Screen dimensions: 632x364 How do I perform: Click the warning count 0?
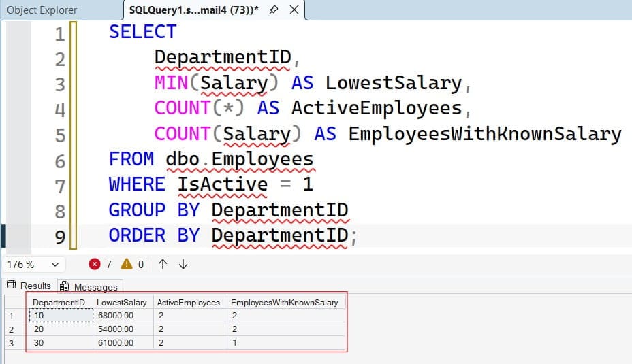pos(141,265)
